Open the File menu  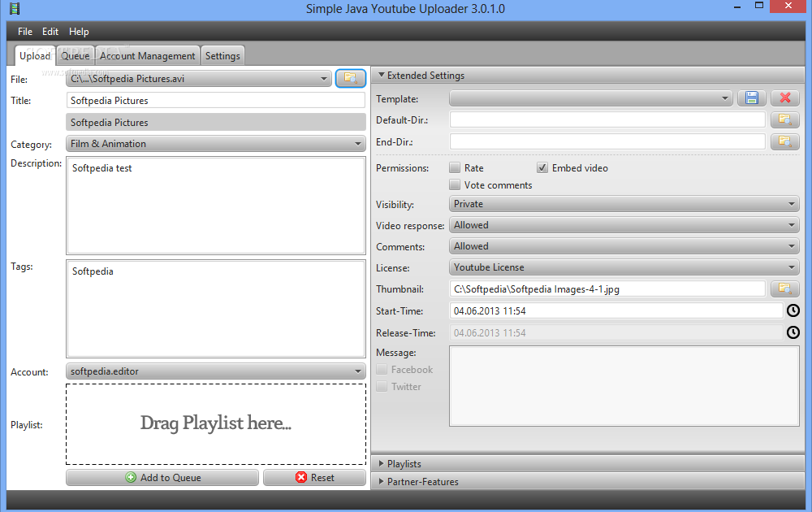pos(25,31)
